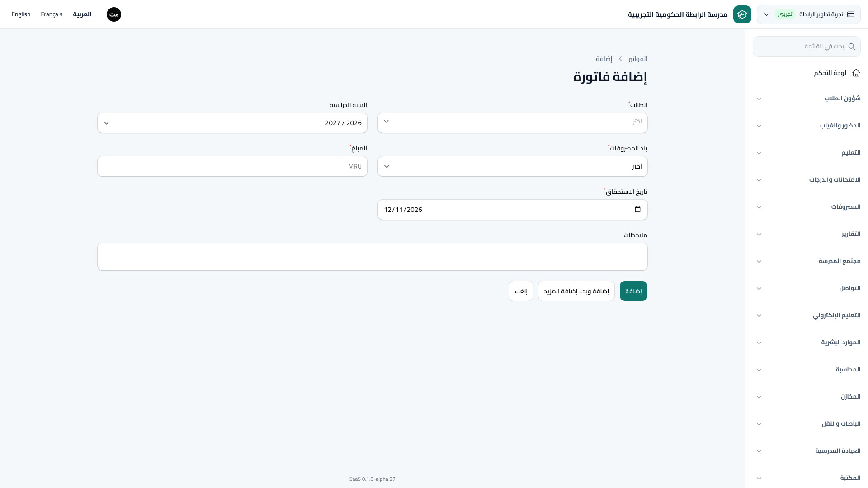Open the الطالب student dropdown
Viewport: 868px width, 488px height.
pyautogui.click(x=512, y=123)
